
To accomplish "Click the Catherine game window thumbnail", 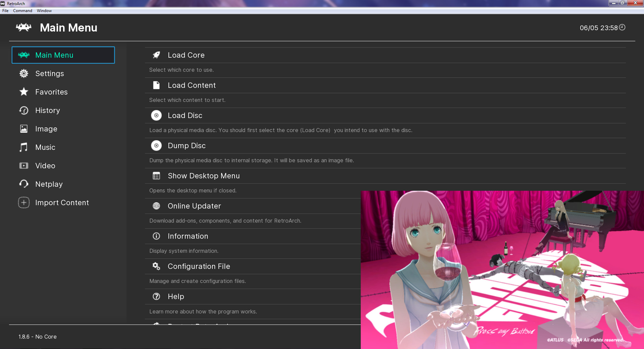I will (x=502, y=270).
